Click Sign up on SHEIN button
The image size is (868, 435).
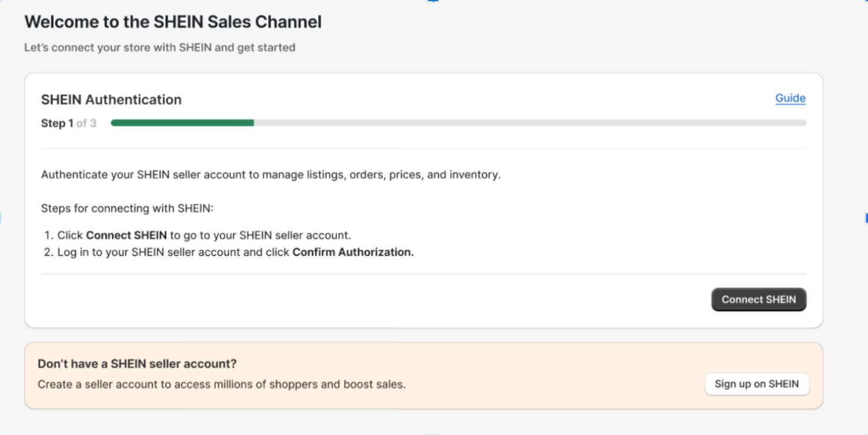click(757, 384)
